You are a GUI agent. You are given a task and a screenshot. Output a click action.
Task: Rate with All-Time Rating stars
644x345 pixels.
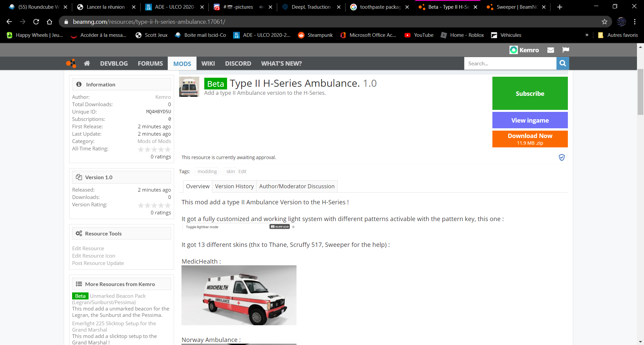(x=154, y=149)
